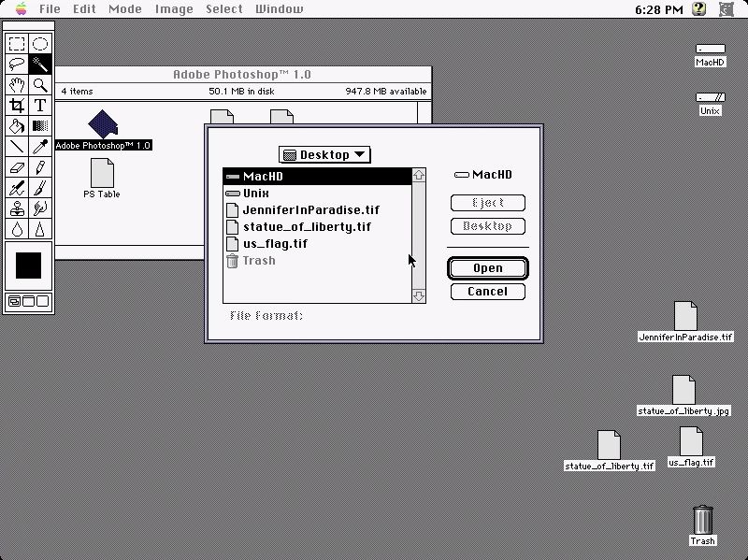The image size is (748, 560).
Task: Open the Apple menu
Action: pos(21,8)
